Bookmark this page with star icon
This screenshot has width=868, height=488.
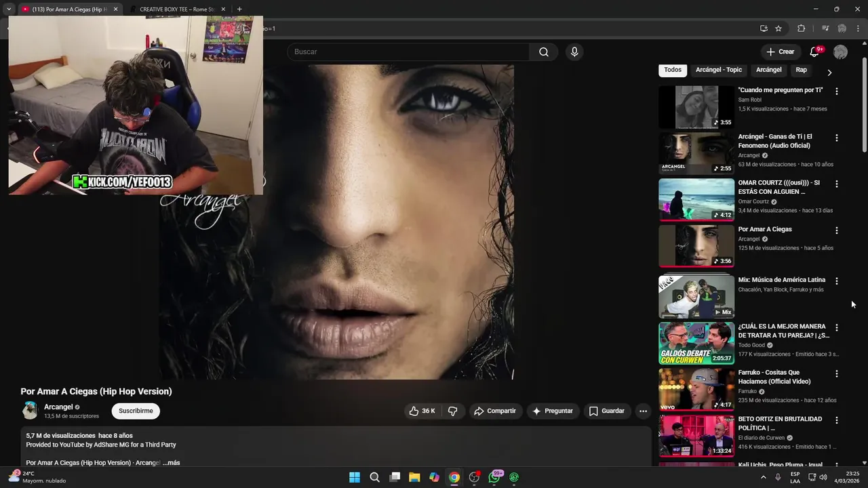point(778,28)
